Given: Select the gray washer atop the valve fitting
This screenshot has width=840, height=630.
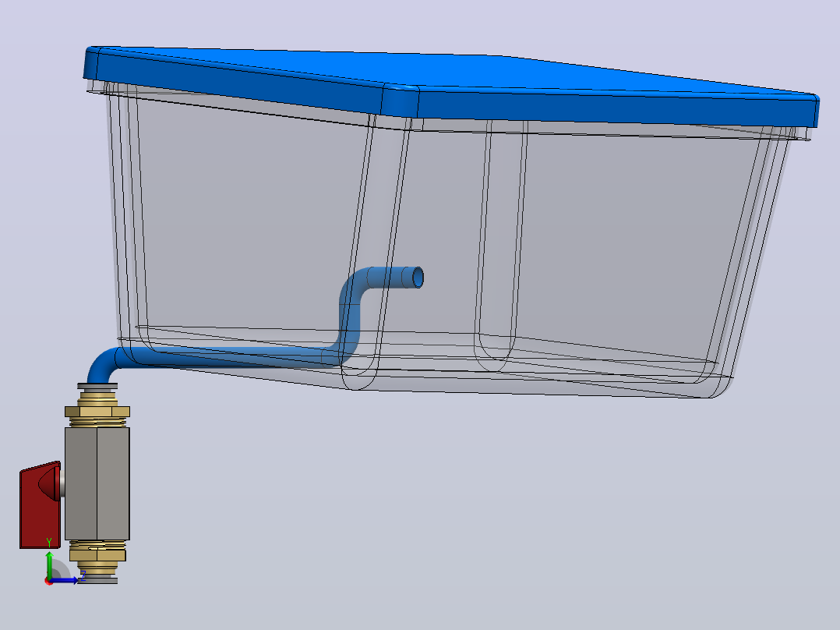Looking at the screenshot, I should click(x=97, y=386).
